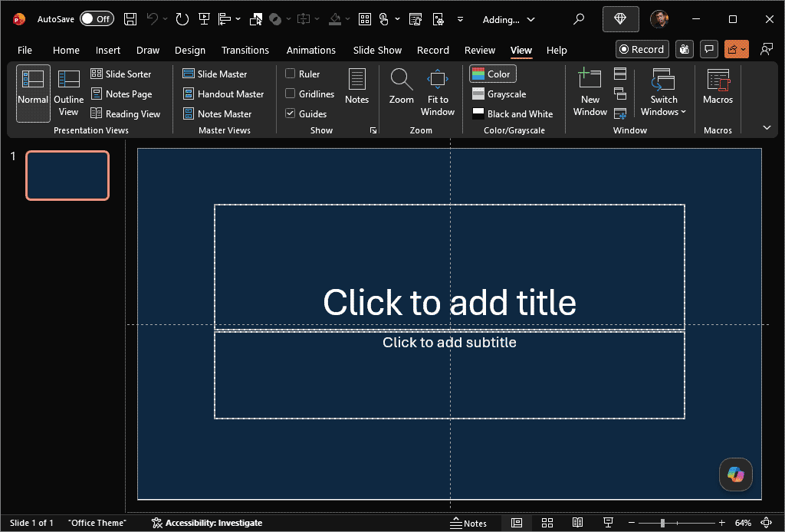Screen dimensions: 785x532
Task: Click the people icon at the right end of the tab row
Action: click(766, 49)
